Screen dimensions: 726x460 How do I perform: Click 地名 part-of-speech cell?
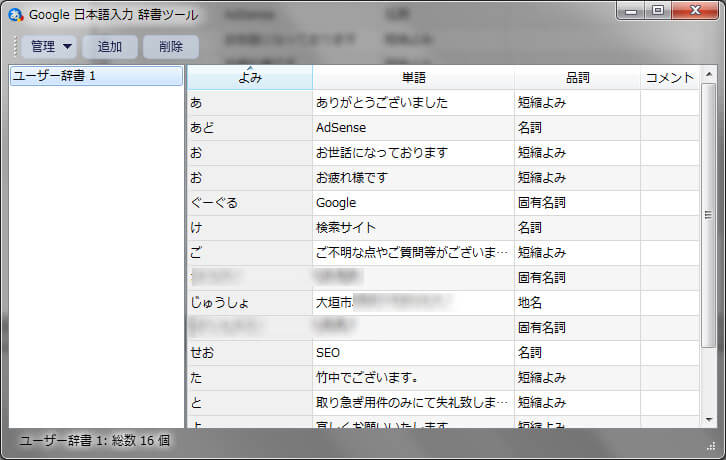click(577, 302)
